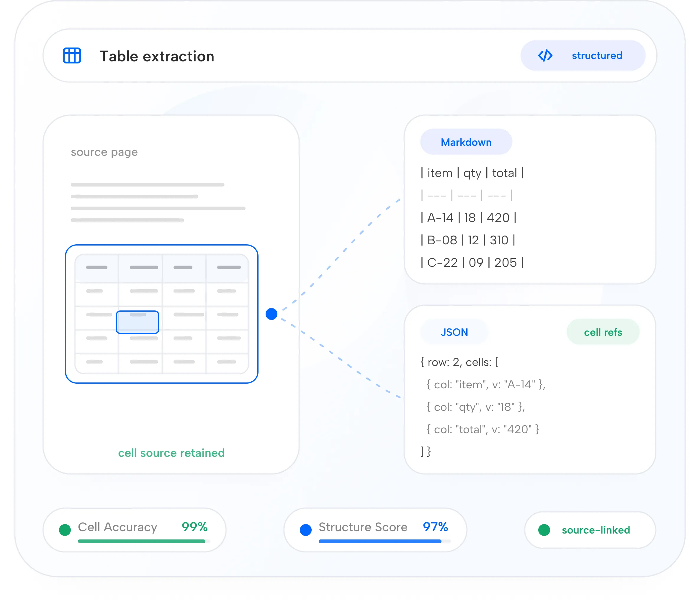Click the '| C-22 | 09 | 205 |' row
The width and height of the screenshot is (700, 615).
pos(472,262)
